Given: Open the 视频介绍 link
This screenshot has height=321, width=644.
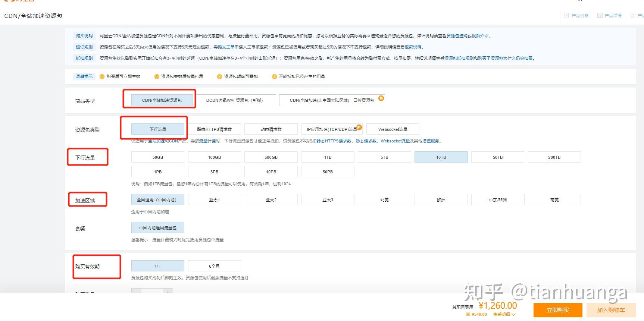Looking at the screenshot, I should [480, 36].
